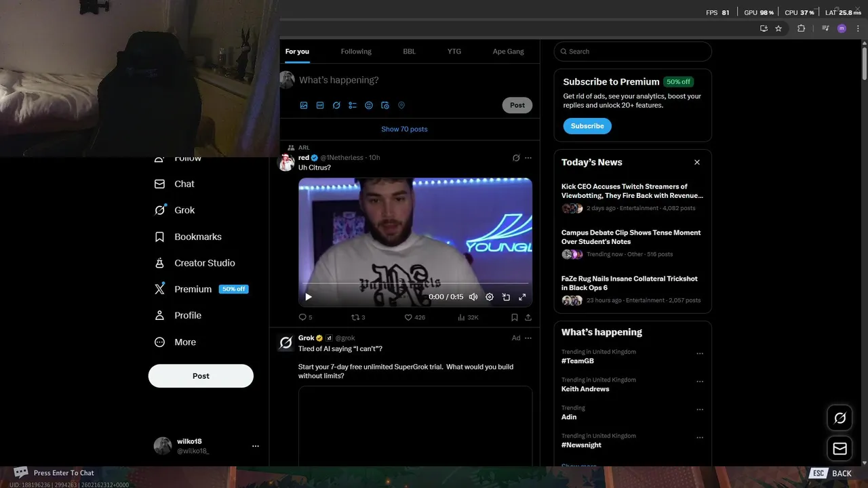Open emoji picker in composer
Viewport: 868px width, 488px height.
[369, 105]
